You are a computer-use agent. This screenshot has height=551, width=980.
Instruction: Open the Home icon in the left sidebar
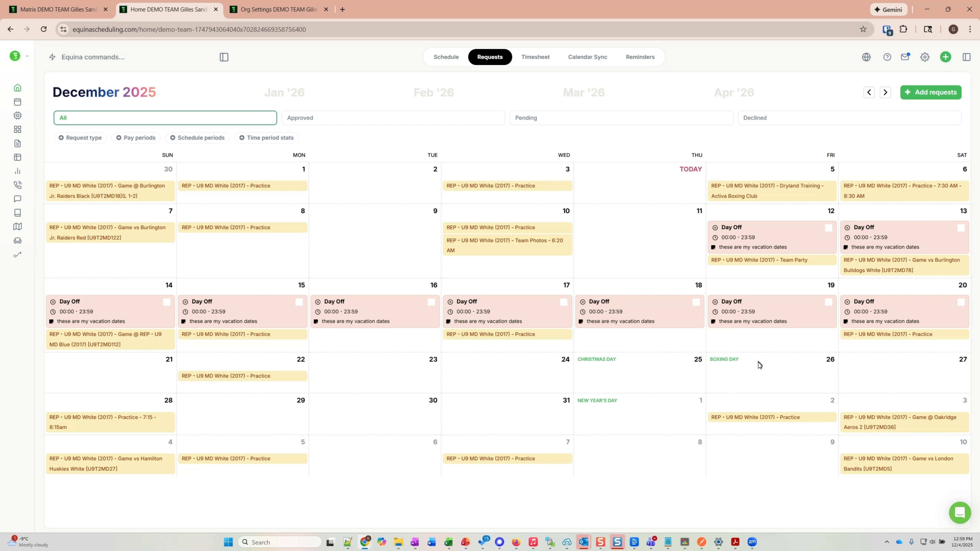point(17,87)
